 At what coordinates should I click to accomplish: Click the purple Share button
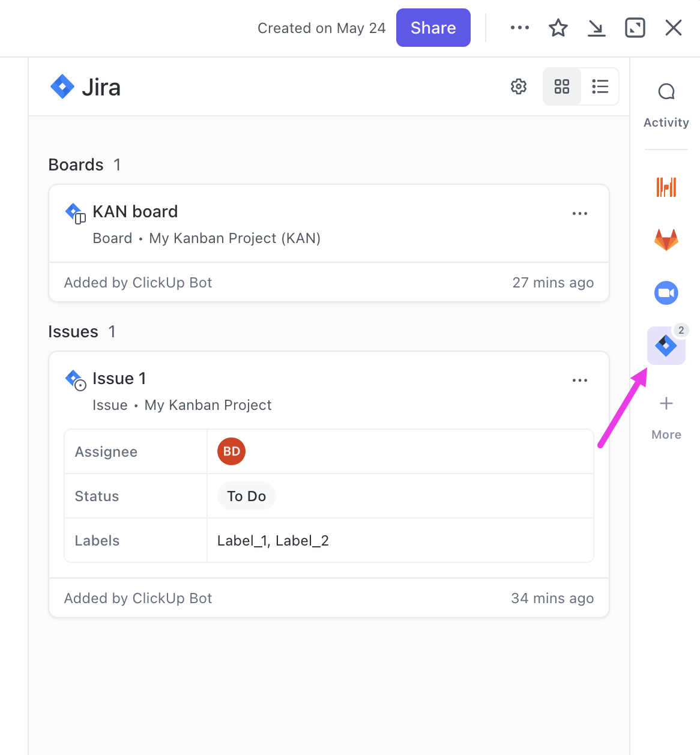(x=433, y=28)
